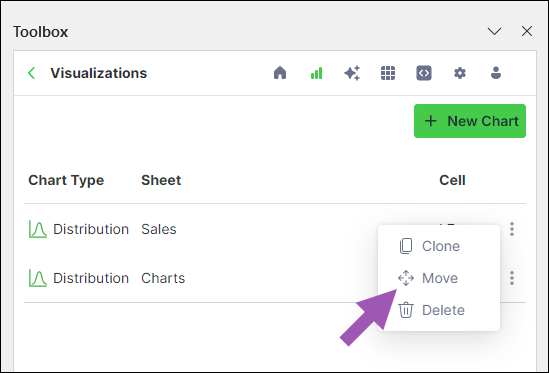The width and height of the screenshot is (549, 373).
Task: Click the New Chart button
Action: point(470,121)
